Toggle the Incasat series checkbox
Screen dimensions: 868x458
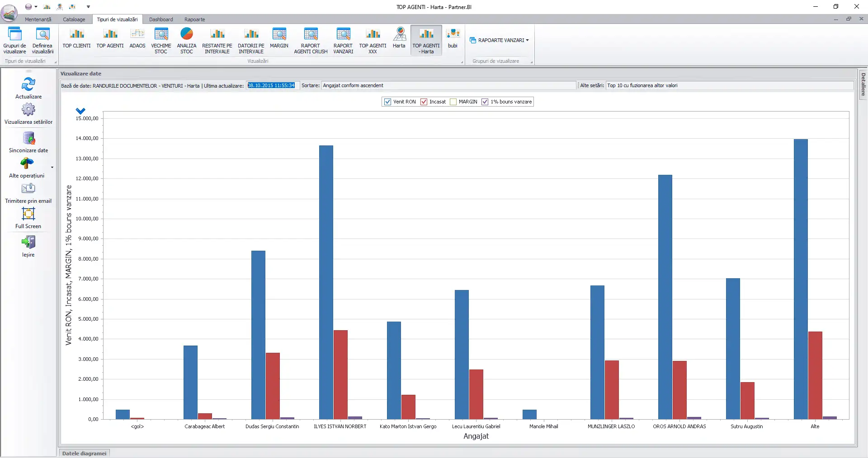point(424,102)
